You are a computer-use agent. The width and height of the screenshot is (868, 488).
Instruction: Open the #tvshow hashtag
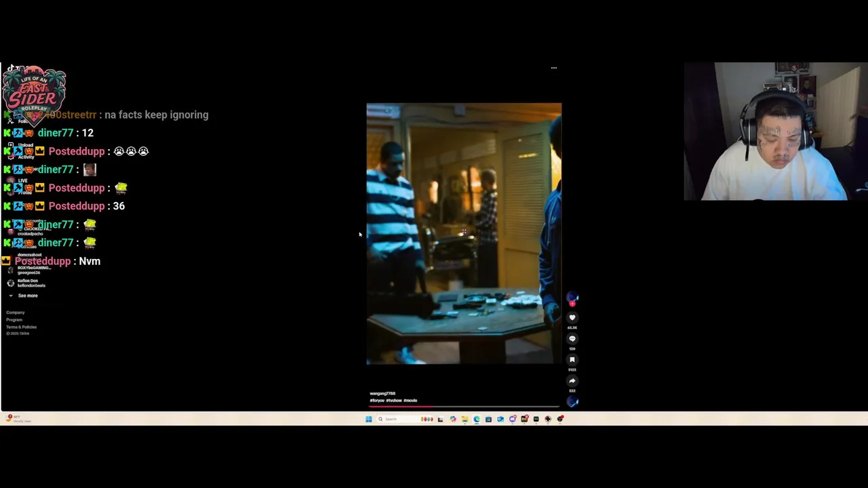(x=394, y=401)
